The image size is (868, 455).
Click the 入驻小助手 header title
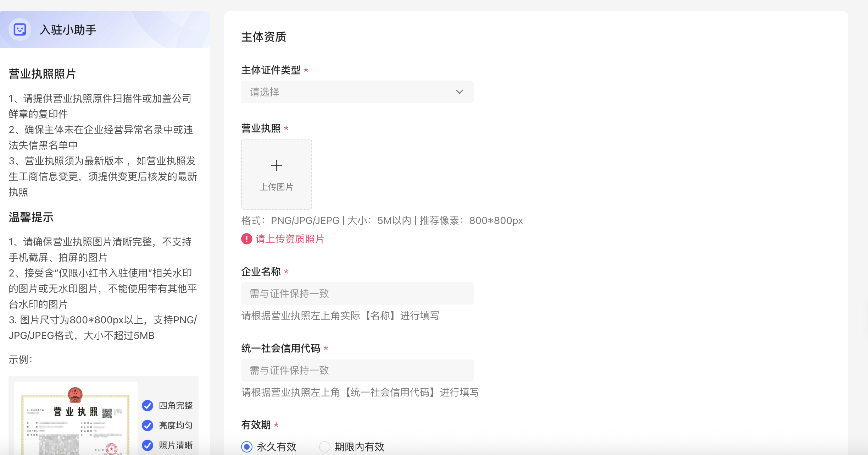(x=68, y=30)
